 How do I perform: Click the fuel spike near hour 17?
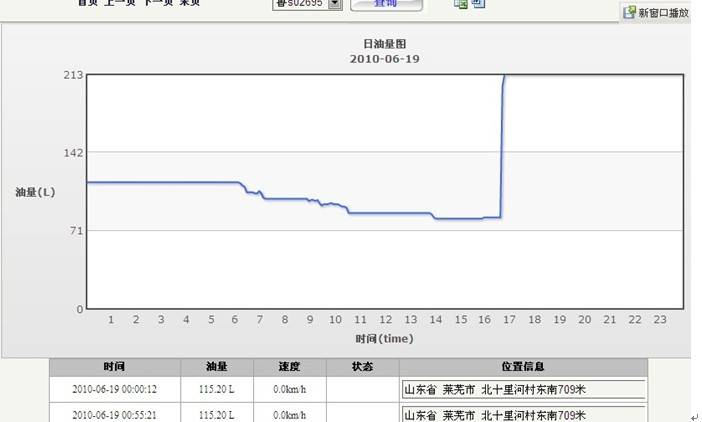(x=502, y=140)
